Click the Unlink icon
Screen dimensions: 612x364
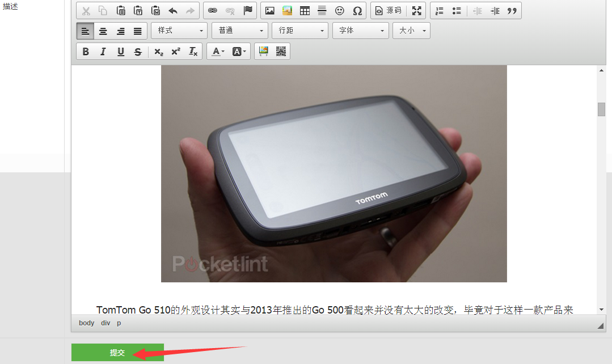230,11
